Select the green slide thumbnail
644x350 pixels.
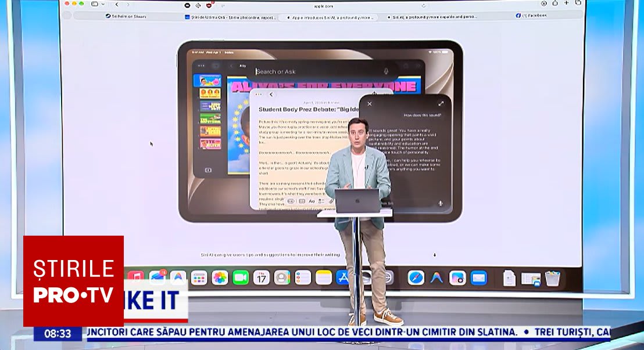coord(210,118)
